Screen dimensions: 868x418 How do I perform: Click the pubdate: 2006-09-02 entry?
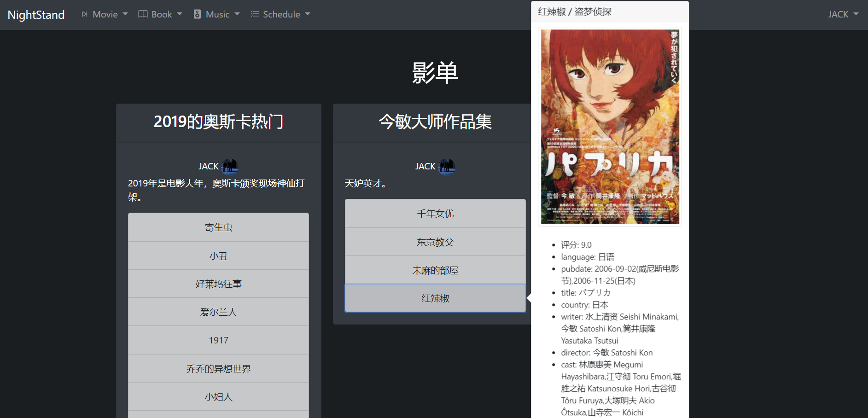pos(620,275)
